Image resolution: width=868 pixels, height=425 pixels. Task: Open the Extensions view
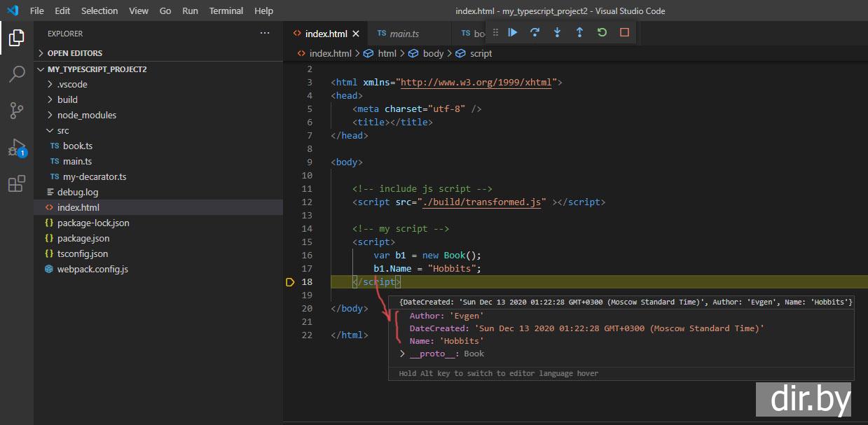coord(17,184)
